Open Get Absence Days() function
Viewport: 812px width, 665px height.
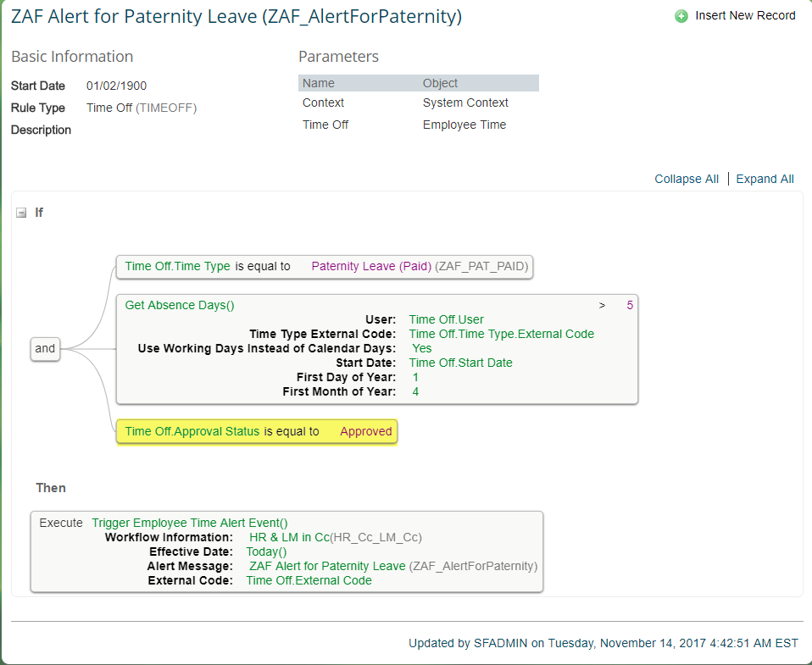[x=180, y=305]
